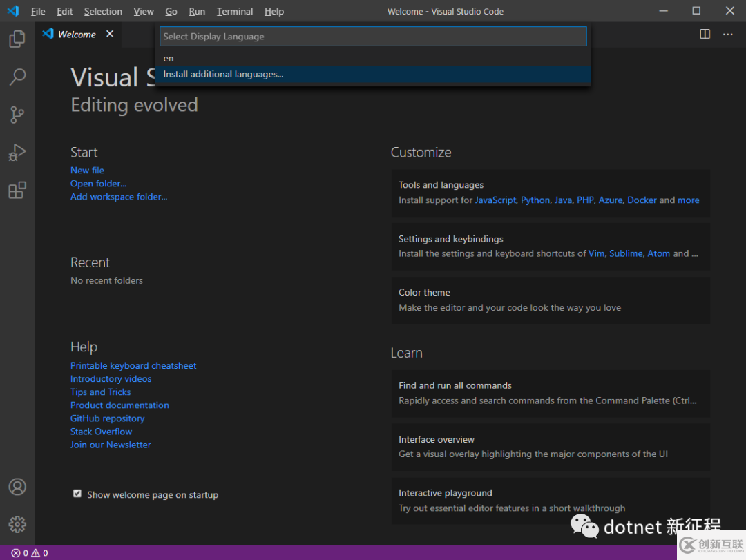Open the Terminal menu
Image resolution: width=746 pixels, height=560 pixels.
tap(235, 11)
